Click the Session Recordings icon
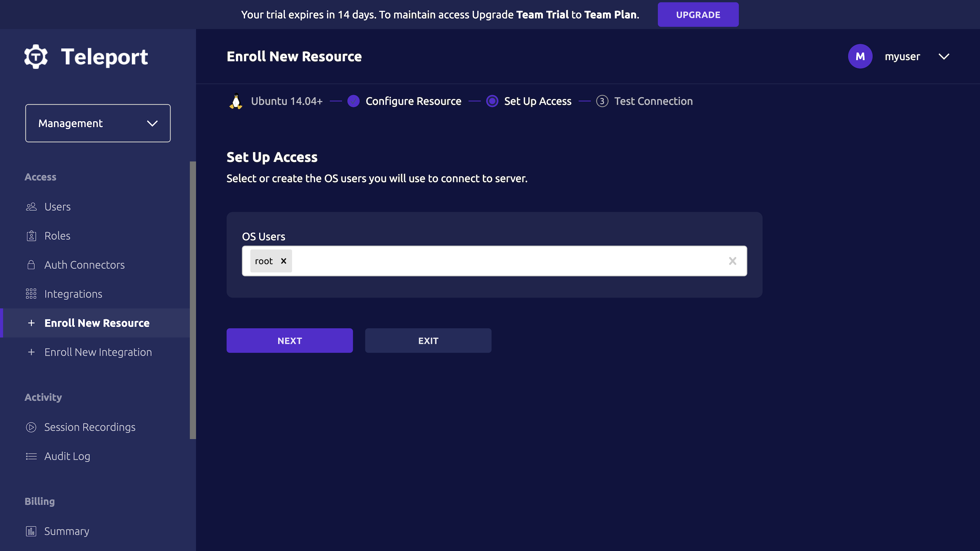980x551 pixels. (31, 427)
